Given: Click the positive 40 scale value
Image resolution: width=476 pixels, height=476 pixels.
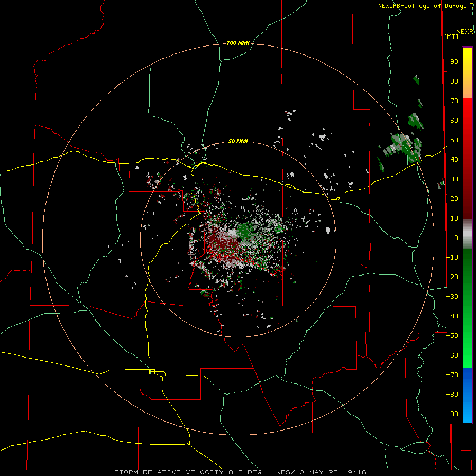Looking at the screenshot, I should point(454,160).
